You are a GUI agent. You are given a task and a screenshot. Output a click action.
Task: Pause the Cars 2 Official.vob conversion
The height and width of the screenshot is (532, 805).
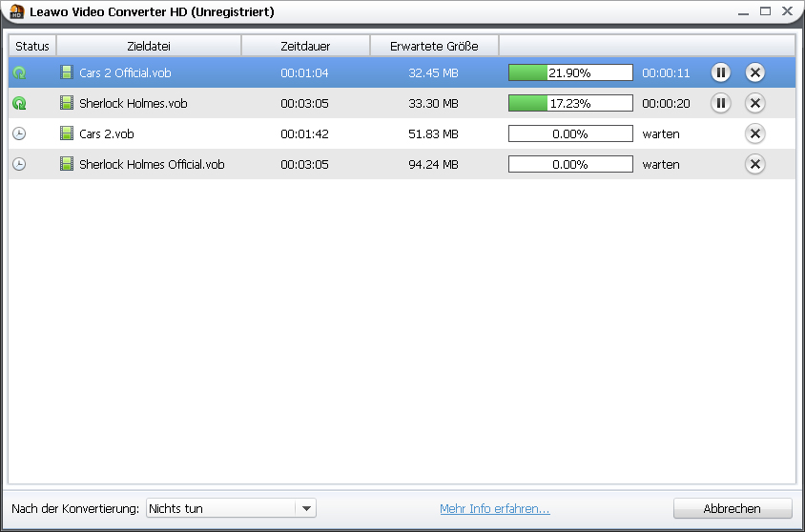pyautogui.click(x=721, y=72)
